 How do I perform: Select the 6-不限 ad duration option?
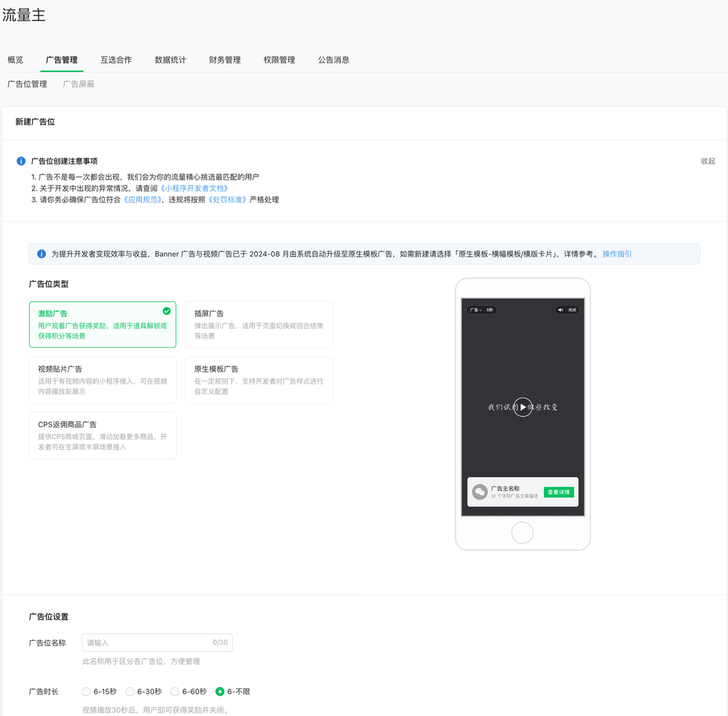tap(220, 691)
